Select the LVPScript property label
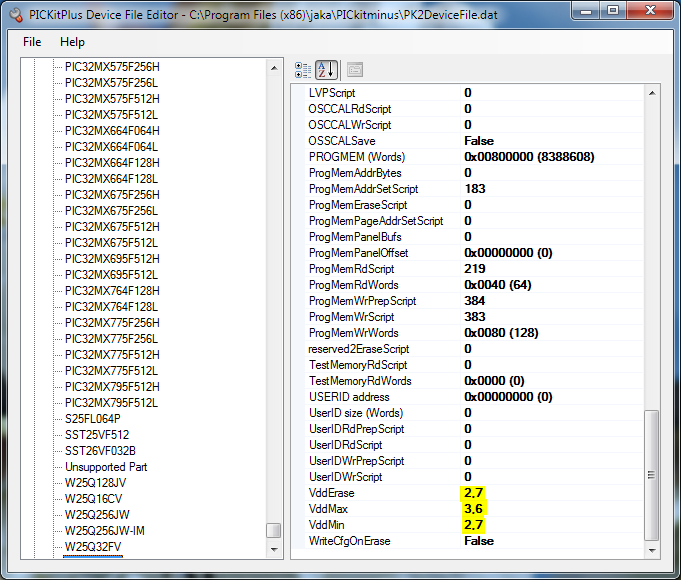The height and width of the screenshot is (580, 681). [x=332, y=93]
